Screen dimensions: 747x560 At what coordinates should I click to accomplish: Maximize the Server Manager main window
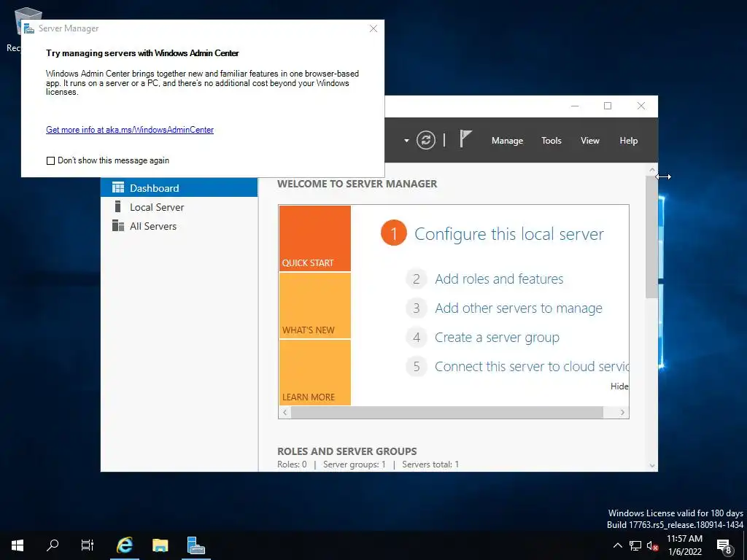click(608, 106)
